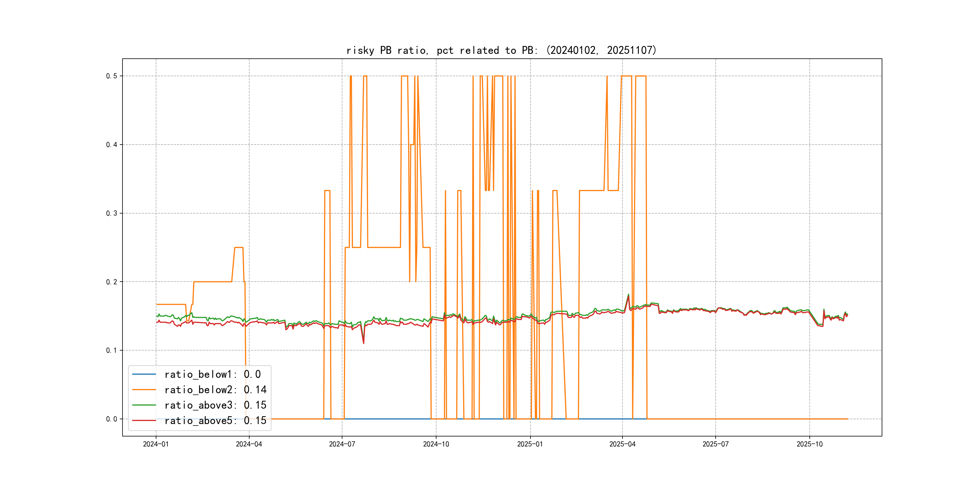This screenshot has height=490, width=980.
Task: Select the 'ratio_below2: 0.14' legend label
Action: click(215, 390)
